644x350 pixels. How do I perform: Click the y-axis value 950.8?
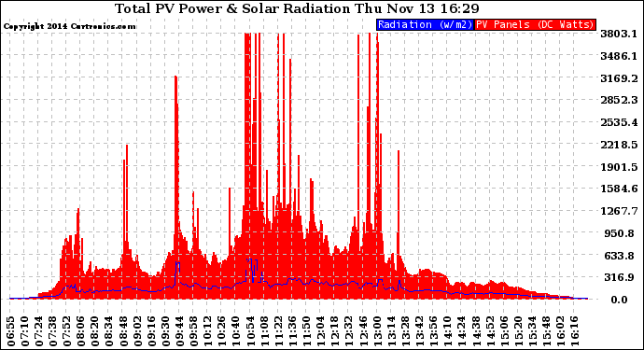coord(621,233)
